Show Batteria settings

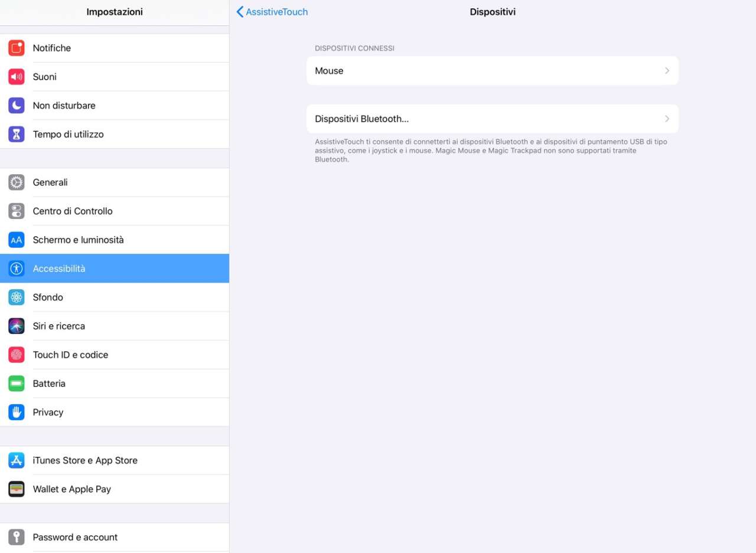(x=115, y=384)
